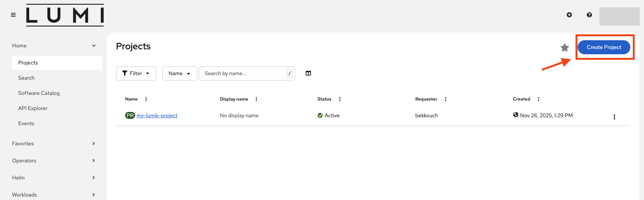Click the Create Project button
644x200 pixels.
[x=603, y=47]
